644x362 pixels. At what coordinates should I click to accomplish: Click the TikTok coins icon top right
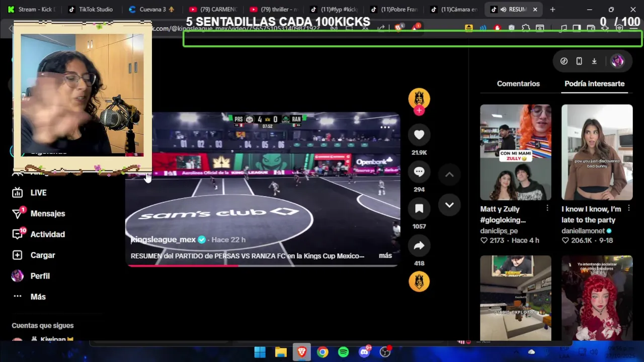pyautogui.click(x=564, y=61)
